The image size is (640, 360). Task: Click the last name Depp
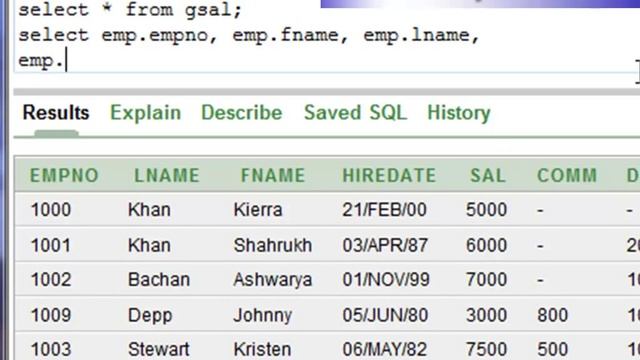150,316
